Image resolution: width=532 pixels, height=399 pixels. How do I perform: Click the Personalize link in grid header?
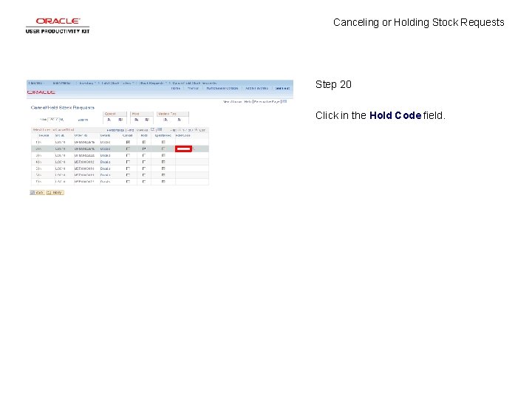pos(115,130)
